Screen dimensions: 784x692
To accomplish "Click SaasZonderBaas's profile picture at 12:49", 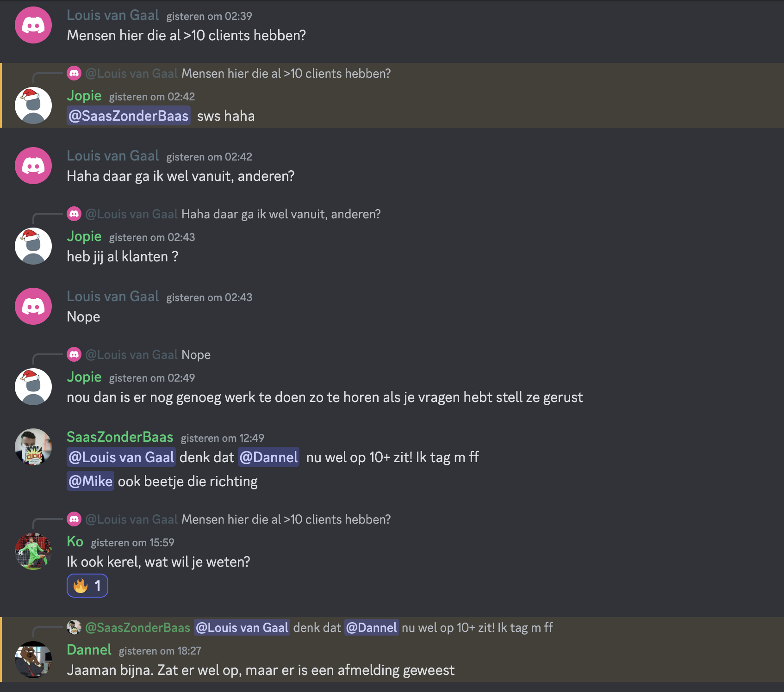I will 33,447.
